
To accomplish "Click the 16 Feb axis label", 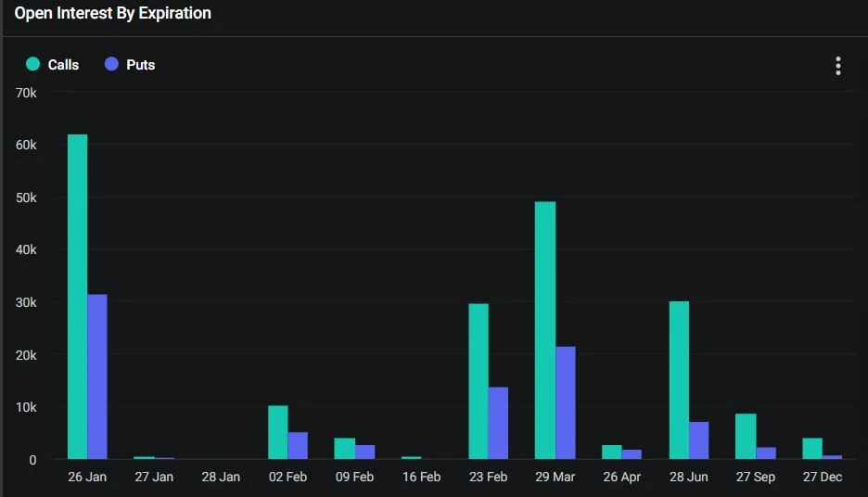I will (421, 478).
